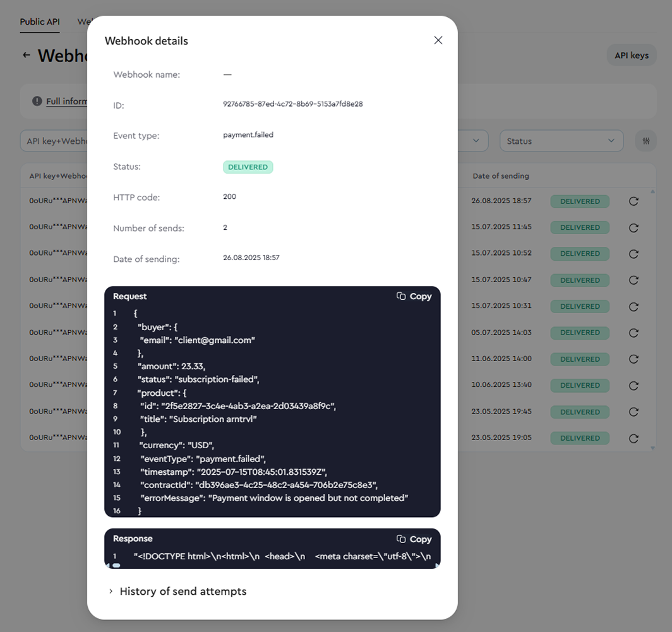Screen dimensions: 672x632
Task: Click the email client@gmail.com line
Action: [x=197, y=340]
